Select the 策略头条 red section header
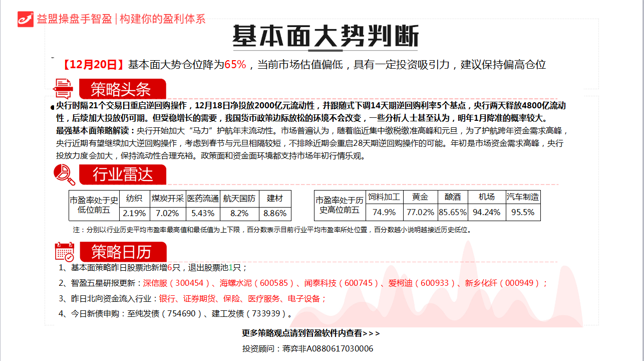The image size is (644, 361). (121, 89)
